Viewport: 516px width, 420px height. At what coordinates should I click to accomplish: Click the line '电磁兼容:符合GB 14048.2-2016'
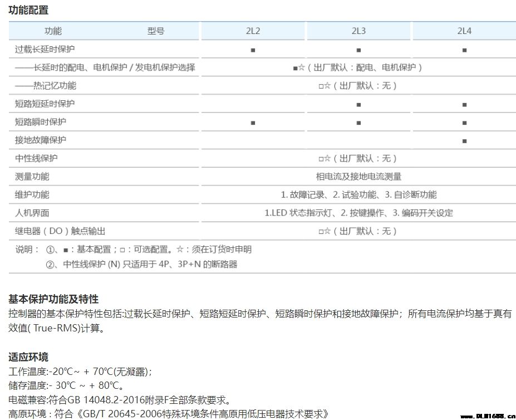tap(120, 399)
